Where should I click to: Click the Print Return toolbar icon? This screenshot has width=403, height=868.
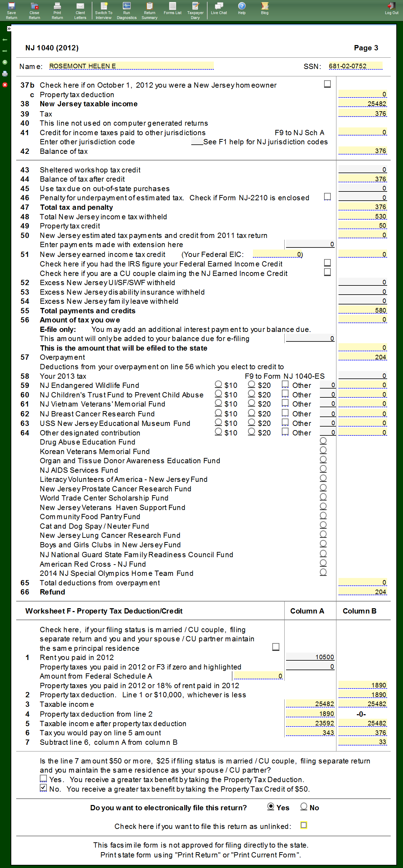[57, 10]
